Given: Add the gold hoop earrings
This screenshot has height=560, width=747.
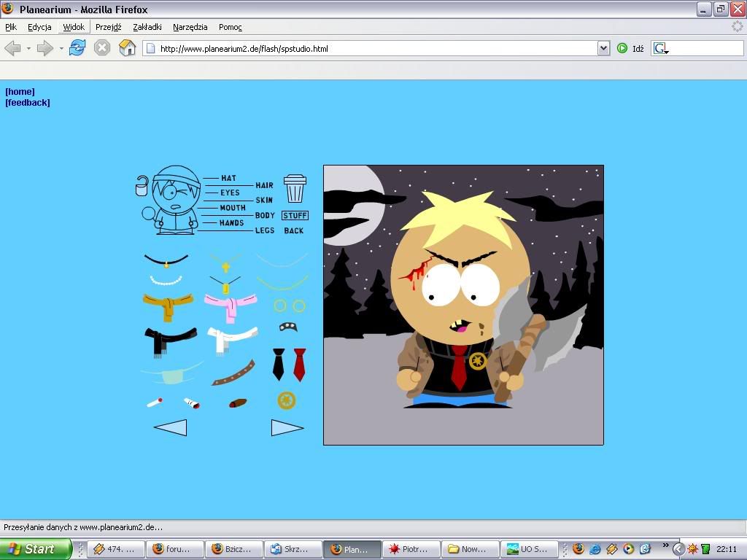Looking at the screenshot, I should 289,306.
